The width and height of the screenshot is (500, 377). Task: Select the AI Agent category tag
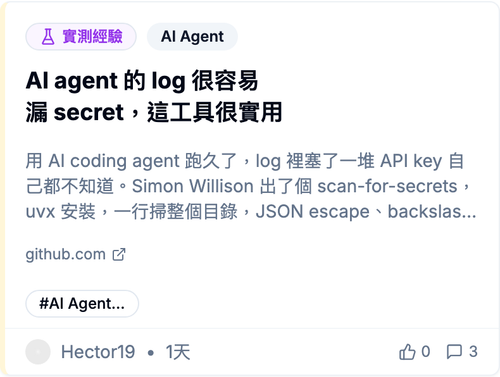point(192,37)
